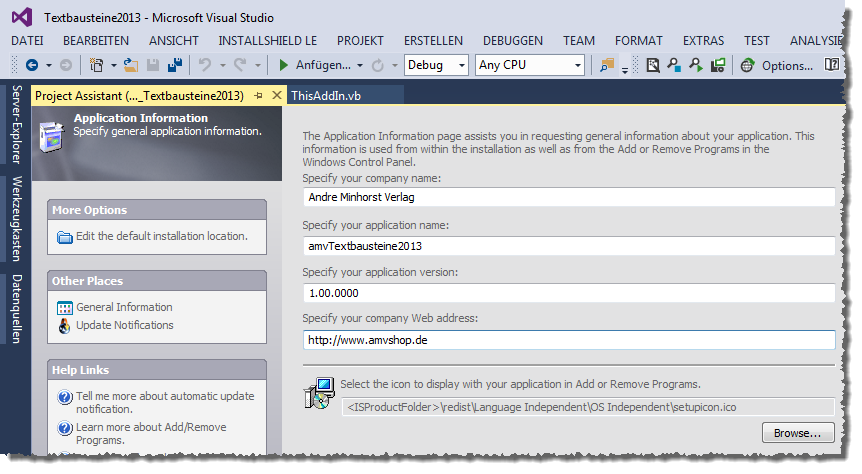Screen dimensions: 862x474
Task: Open the Any CPU platform combo box
Action: coord(530,65)
